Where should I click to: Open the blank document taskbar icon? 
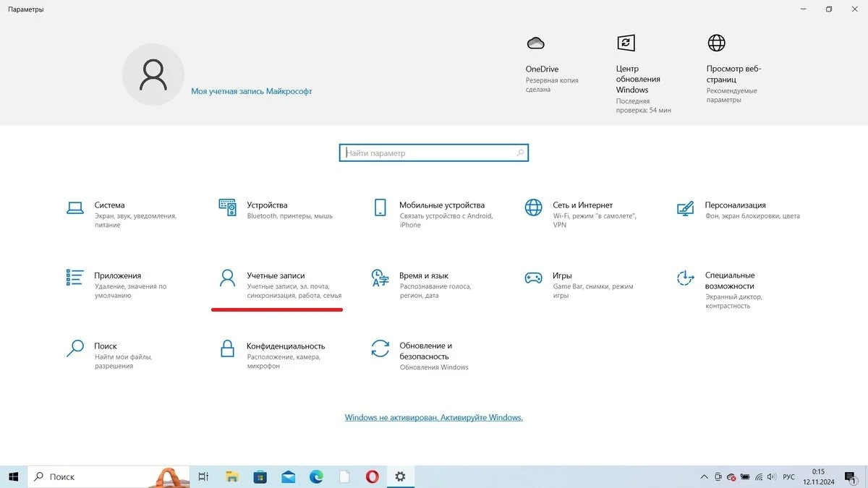point(344,476)
